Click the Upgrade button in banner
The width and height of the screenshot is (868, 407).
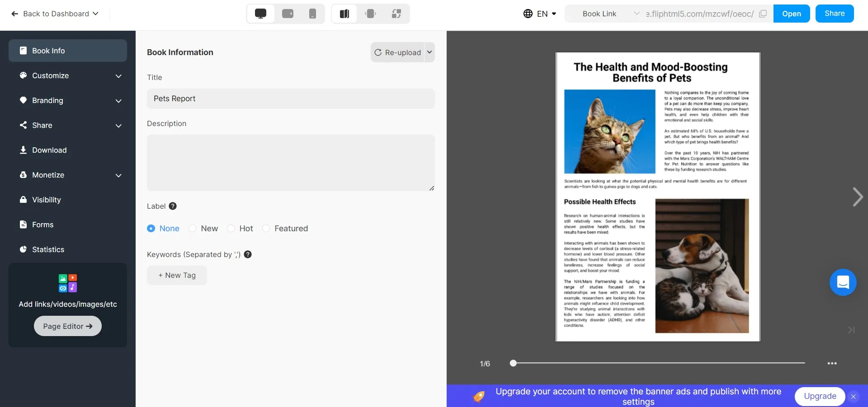[x=820, y=396]
